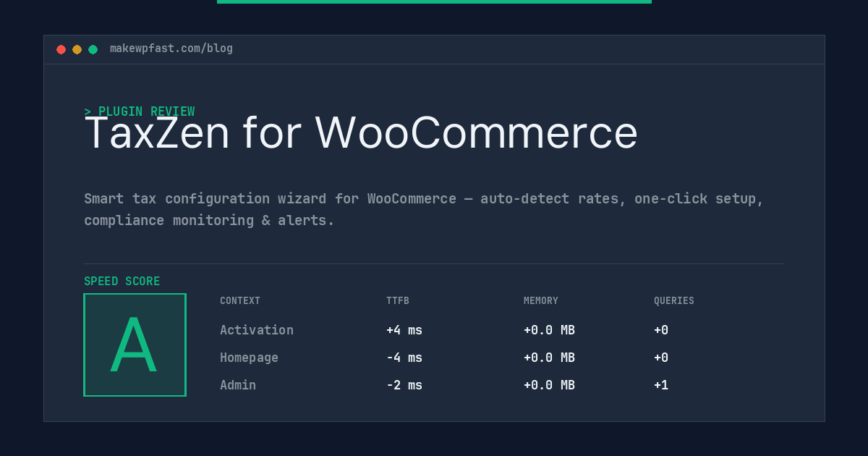
Task: Click the -2 ms Admin TTFB value
Action: 404,385
